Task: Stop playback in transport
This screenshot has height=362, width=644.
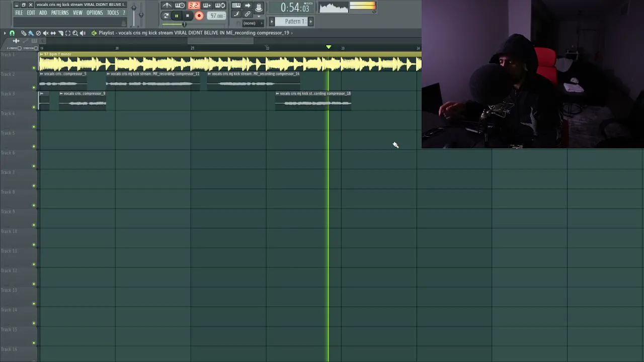Action: point(188,16)
